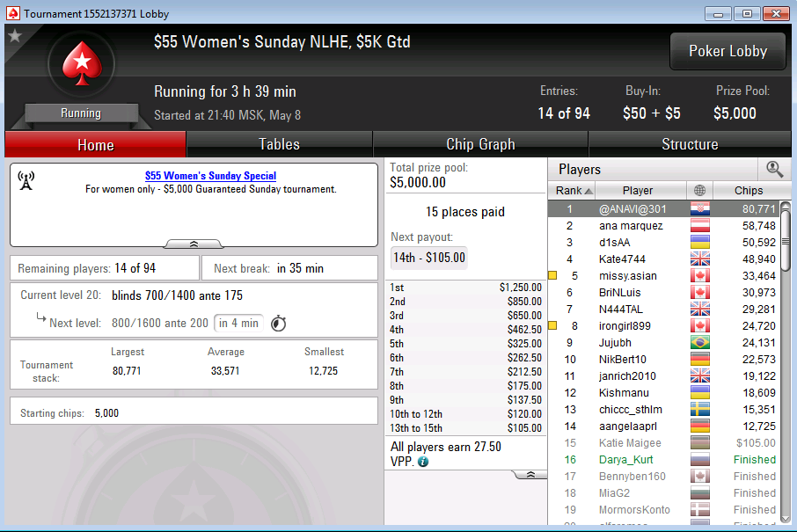Click the Running status badge
The image size is (797, 532).
pyautogui.click(x=81, y=113)
